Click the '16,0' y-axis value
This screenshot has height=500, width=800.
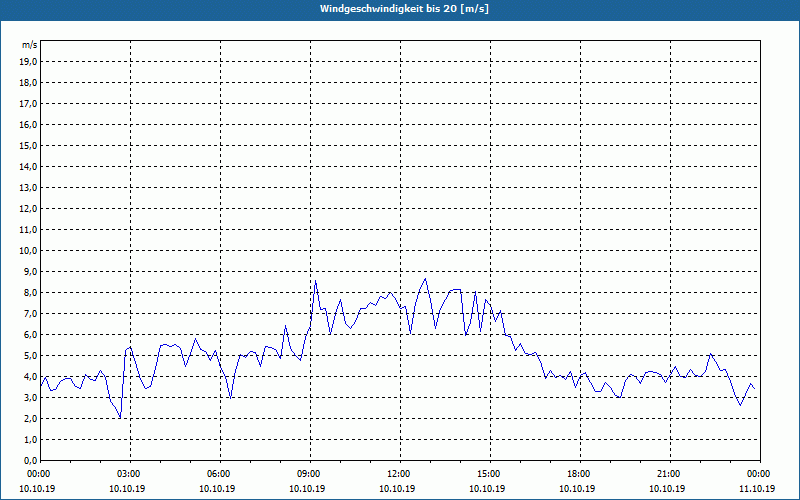(x=28, y=124)
